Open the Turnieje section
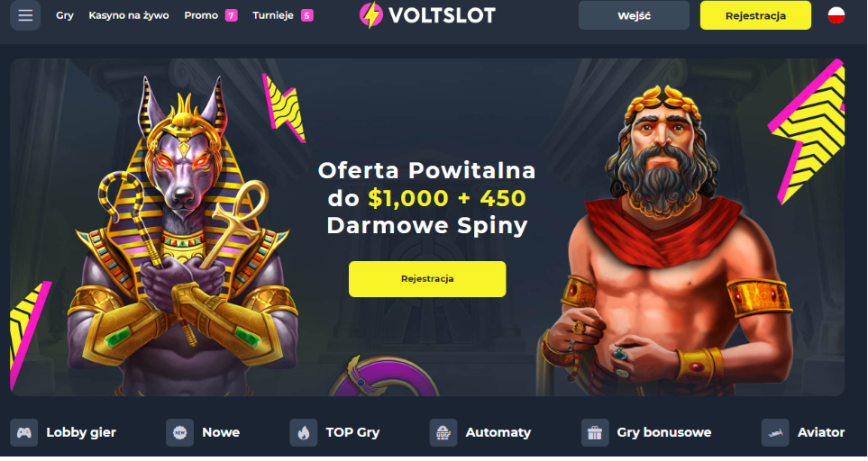The image size is (868, 461). point(273,15)
